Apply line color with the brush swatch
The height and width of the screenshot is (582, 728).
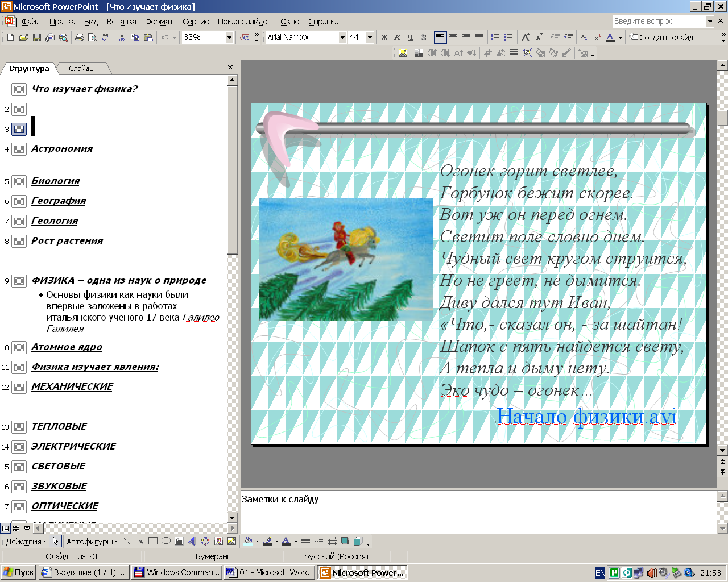pyautogui.click(x=267, y=541)
